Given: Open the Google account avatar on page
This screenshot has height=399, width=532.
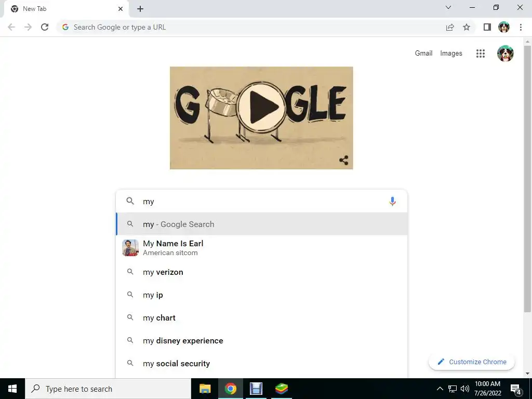Looking at the screenshot, I should [505, 54].
